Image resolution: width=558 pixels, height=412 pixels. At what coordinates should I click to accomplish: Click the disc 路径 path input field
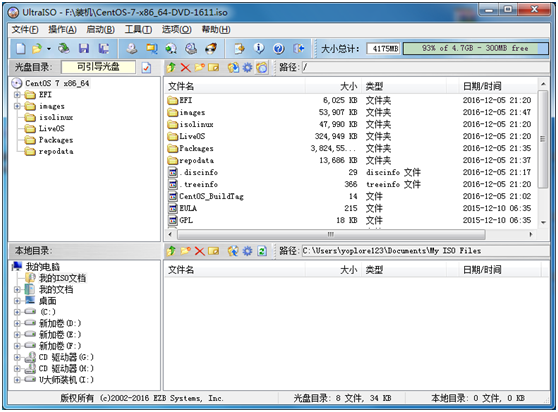(x=426, y=67)
